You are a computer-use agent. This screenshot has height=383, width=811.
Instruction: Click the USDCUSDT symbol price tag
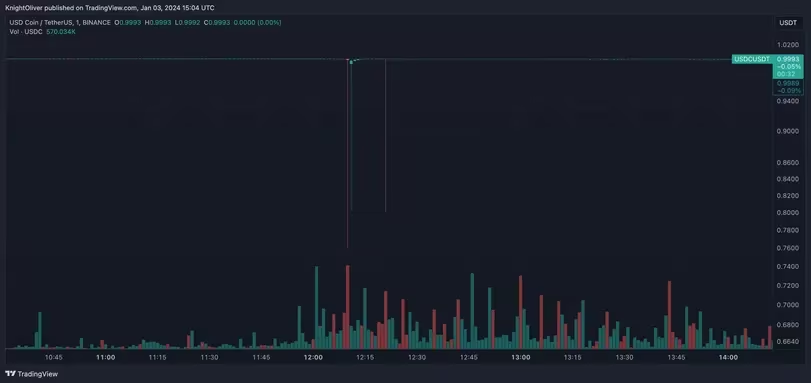[752, 59]
